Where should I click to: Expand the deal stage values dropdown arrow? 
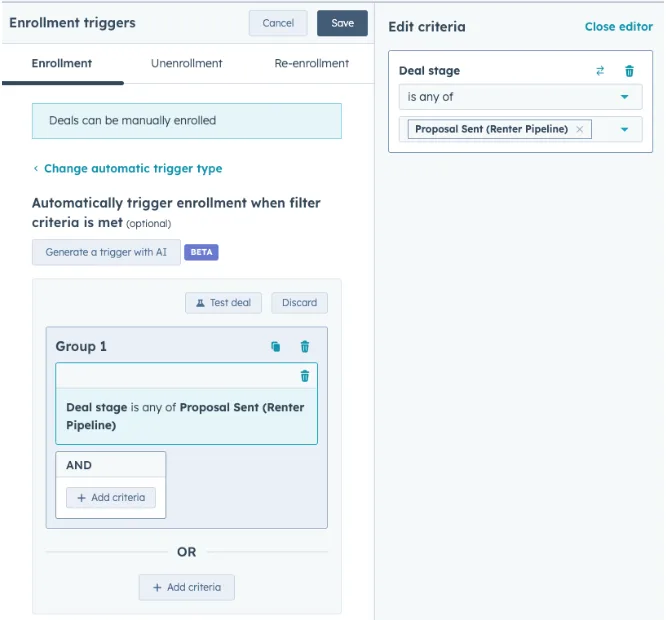[624, 129]
